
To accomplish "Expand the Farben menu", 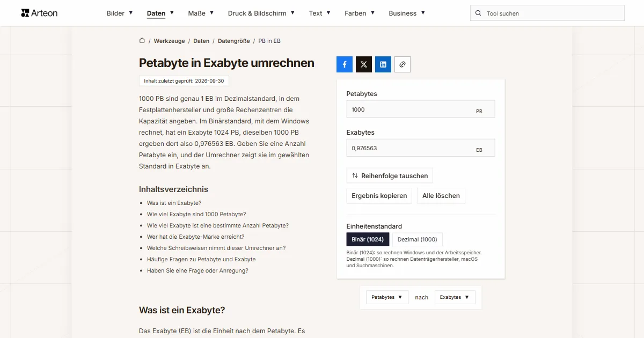I will [x=360, y=13].
